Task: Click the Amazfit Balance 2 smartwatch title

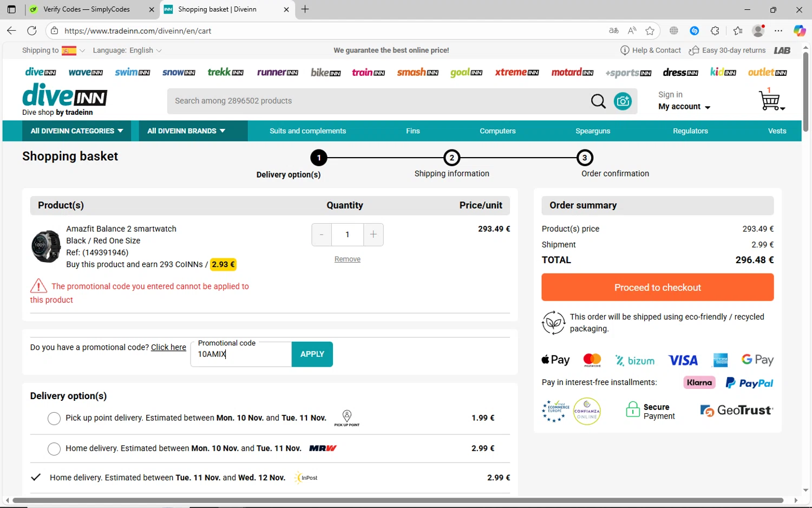Action: tap(121, 229)
